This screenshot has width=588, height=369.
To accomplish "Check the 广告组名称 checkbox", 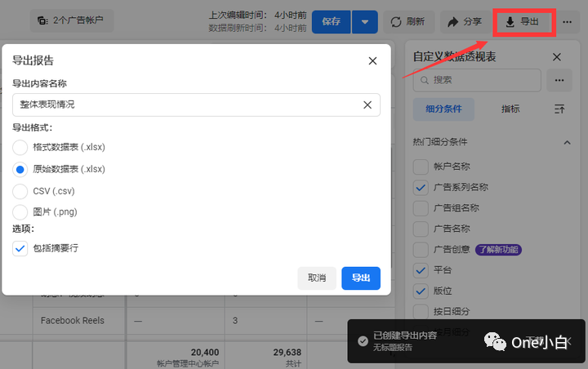I will pos(421,208).
